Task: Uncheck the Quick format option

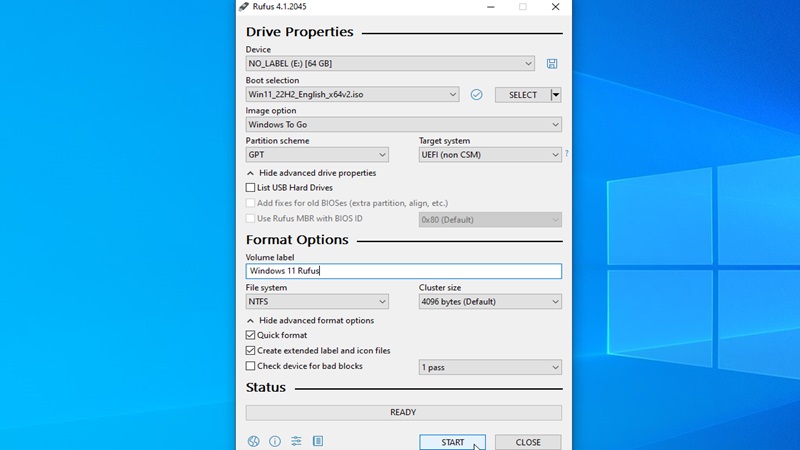Action: (251, 335)
